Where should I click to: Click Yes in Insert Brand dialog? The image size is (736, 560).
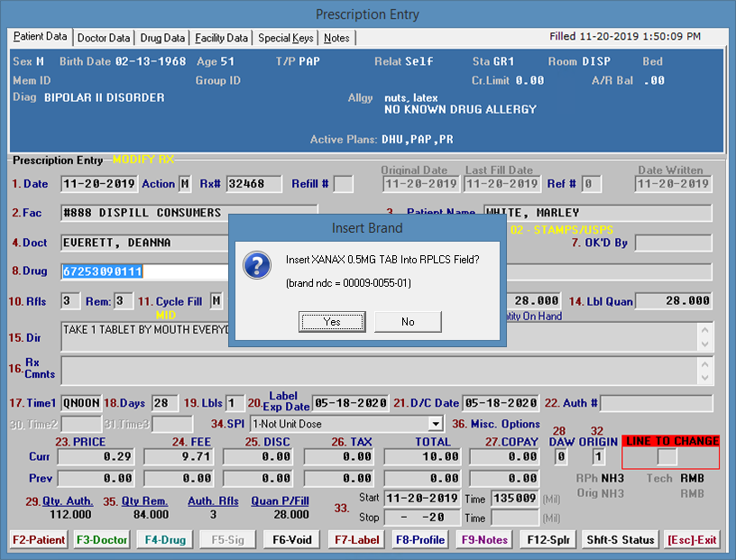pos(332,321)
